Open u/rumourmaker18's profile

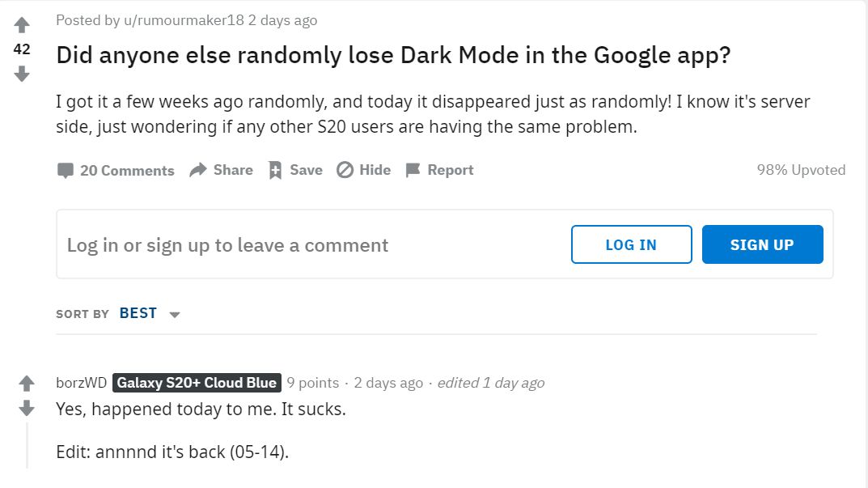(x=184, y=20)
